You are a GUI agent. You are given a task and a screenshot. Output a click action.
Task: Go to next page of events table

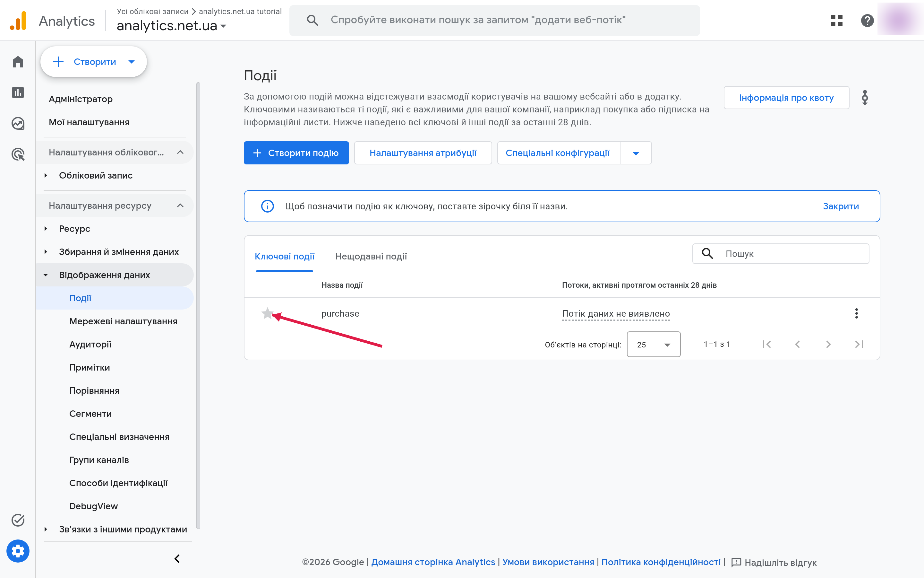(x=828, y=345)
